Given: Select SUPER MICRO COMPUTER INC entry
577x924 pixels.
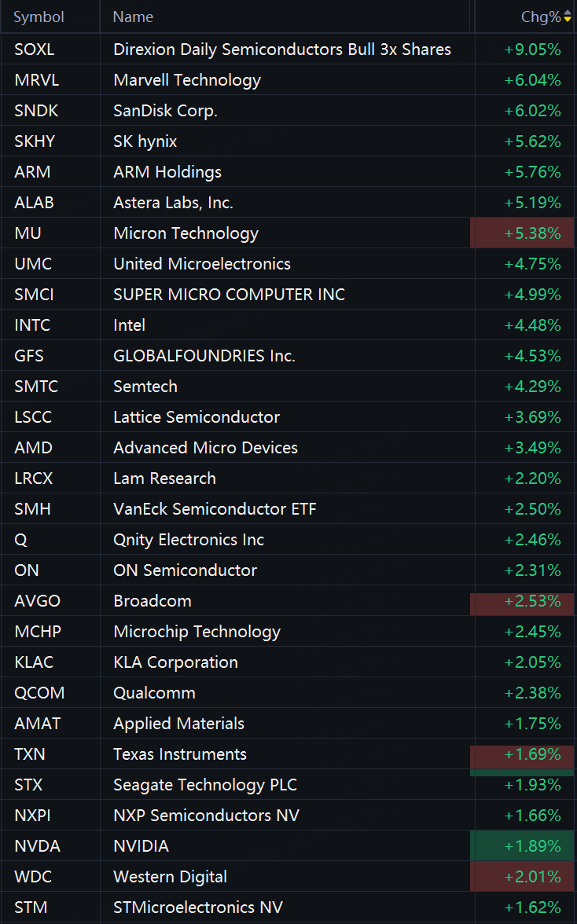Looking at the screenshot, I should point(230,295).
